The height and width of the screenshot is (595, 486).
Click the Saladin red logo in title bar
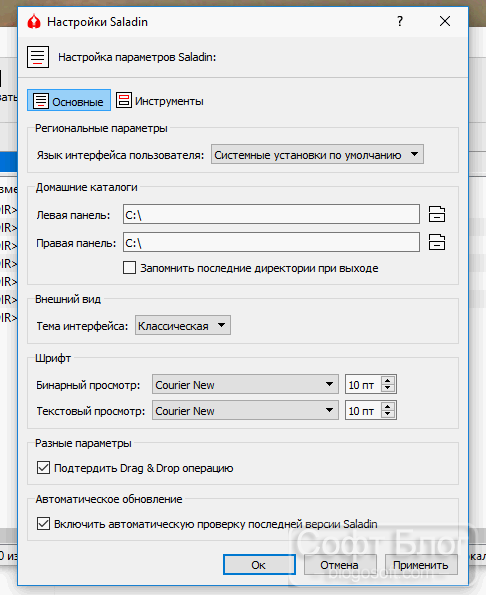(x=34, y=22)
